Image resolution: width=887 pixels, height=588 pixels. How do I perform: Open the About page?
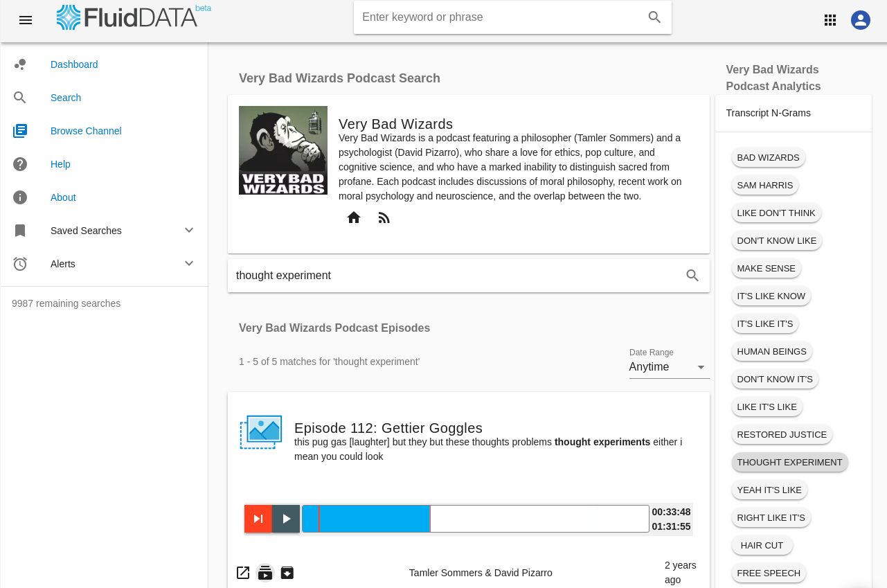point(63,197)
